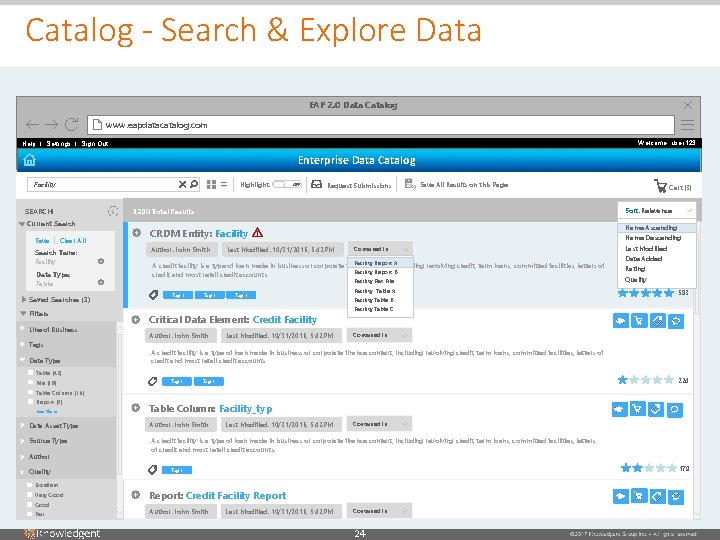Go to the catalog home icon
Image resolution: width=720 pixels, height=540 pixels.
[29, 160]
